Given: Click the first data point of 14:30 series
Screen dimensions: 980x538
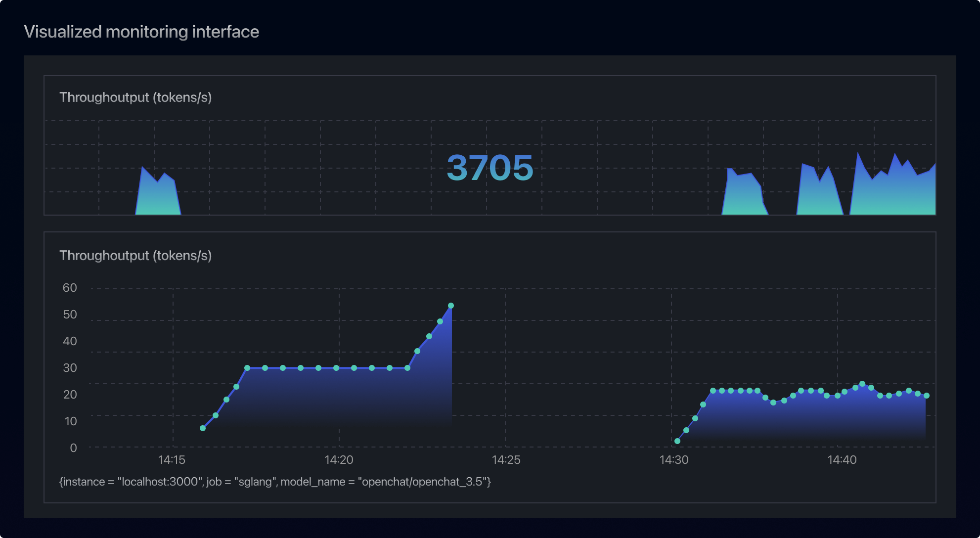Looking at the screenshot, I should 677,441.
